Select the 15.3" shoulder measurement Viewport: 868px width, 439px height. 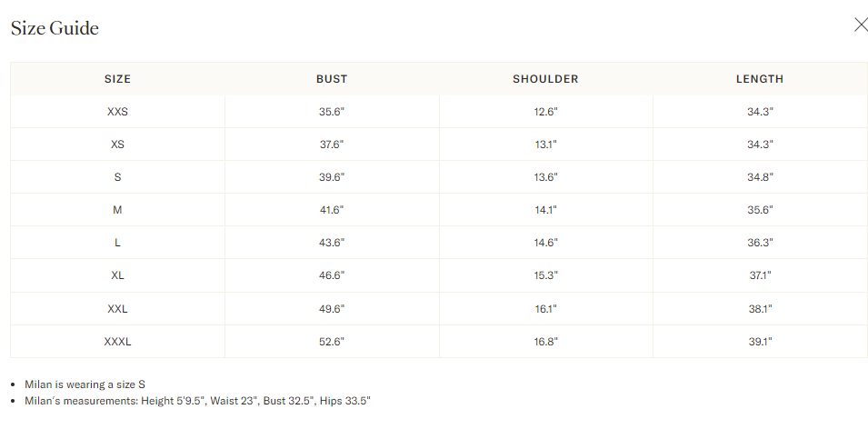545,275
